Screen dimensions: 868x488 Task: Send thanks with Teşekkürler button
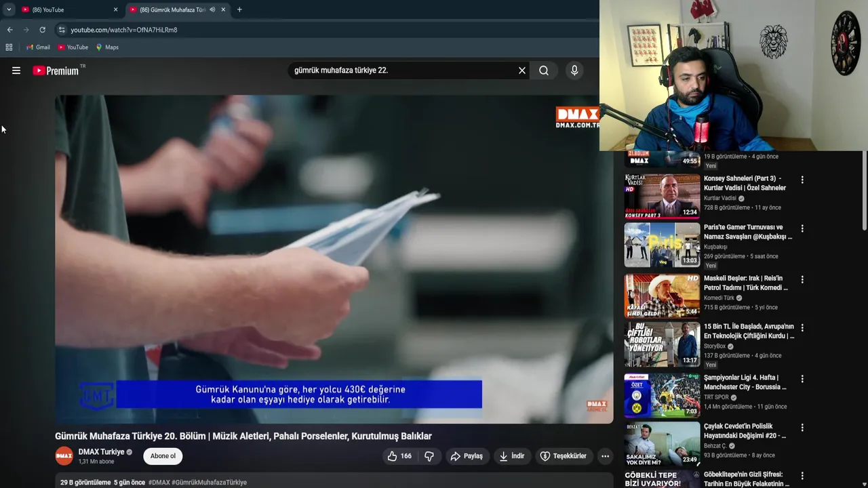[563, 456]
